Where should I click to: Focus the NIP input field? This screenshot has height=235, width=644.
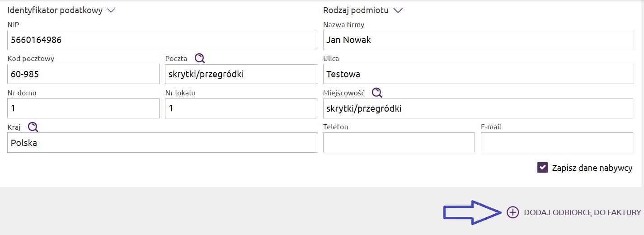[162, 40]
